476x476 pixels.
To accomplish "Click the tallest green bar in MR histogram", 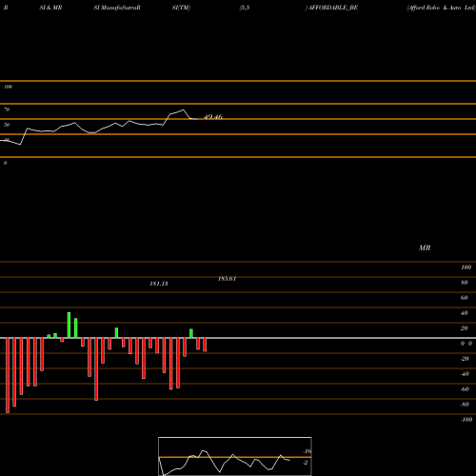I will [x=69, y=326].
